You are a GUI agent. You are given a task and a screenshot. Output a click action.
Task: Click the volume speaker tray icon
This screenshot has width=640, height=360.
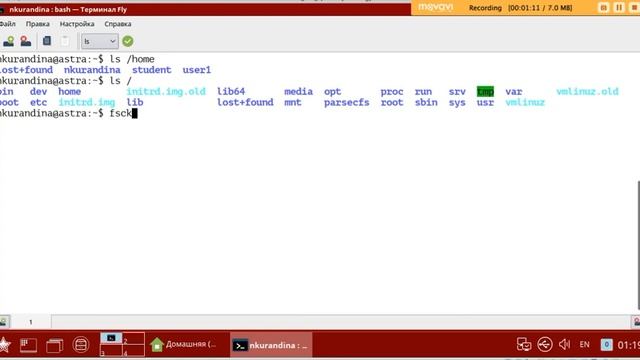click(564, 344)
